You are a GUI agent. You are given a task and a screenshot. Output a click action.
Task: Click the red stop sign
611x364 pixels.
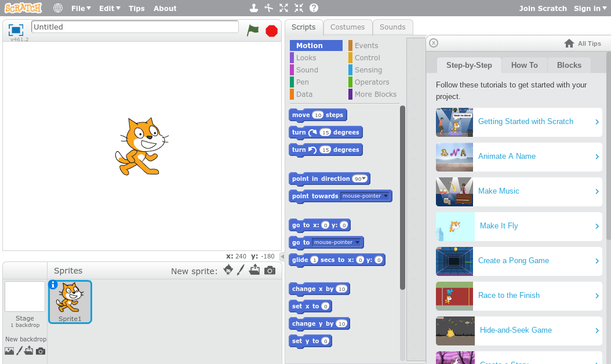[272, 31]
